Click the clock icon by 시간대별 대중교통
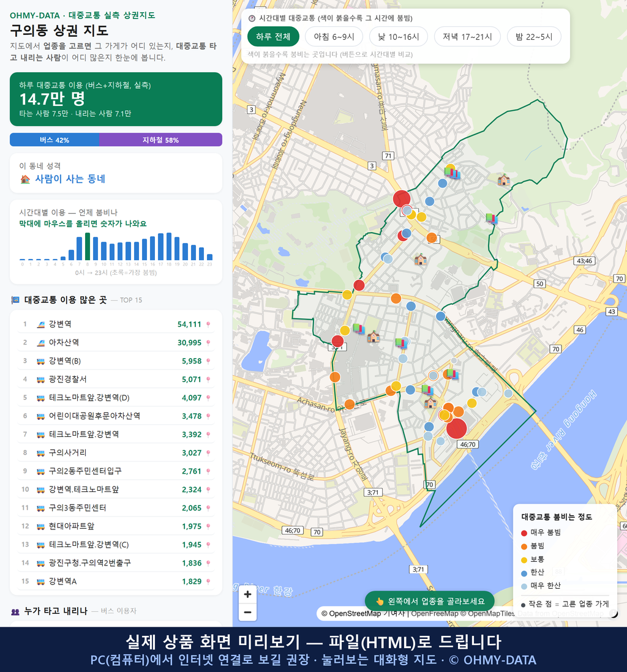 coord(252,18)
